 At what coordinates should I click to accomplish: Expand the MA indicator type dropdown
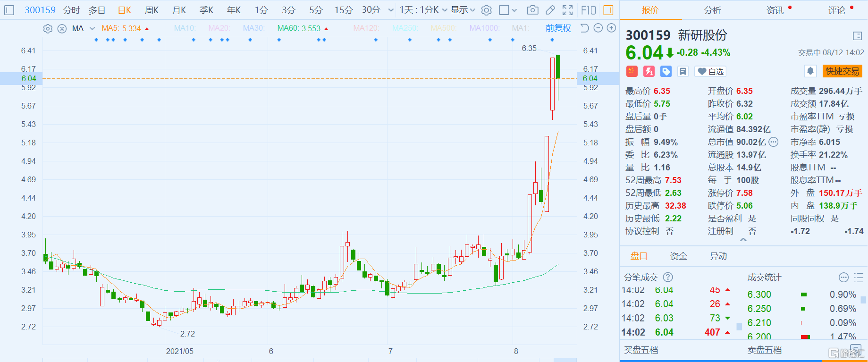[92, 28]
